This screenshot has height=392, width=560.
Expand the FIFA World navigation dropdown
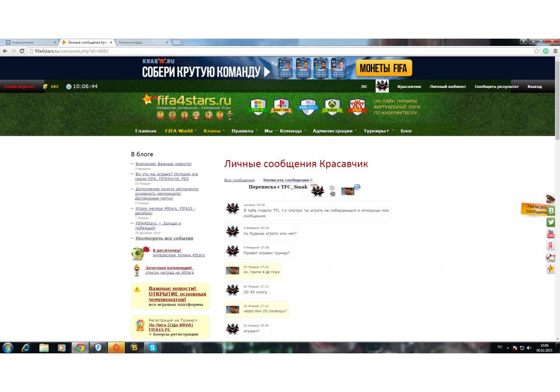click(x=179, y=131)
